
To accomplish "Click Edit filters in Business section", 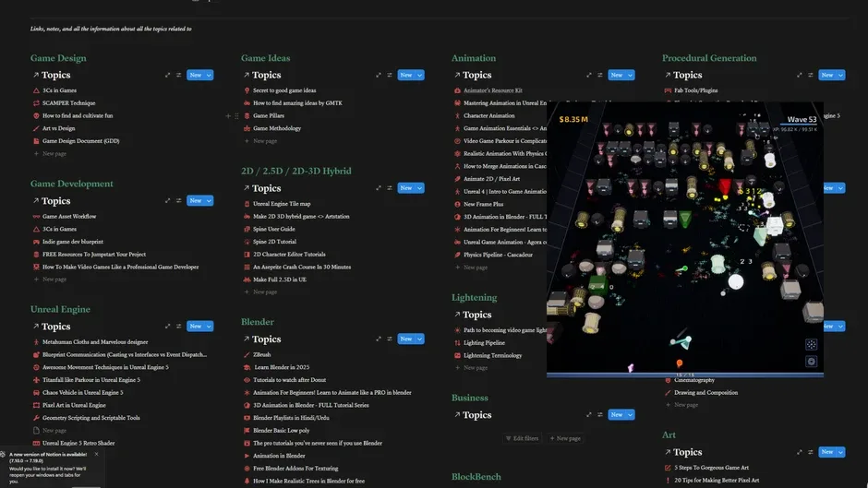I will click(522, 438).
